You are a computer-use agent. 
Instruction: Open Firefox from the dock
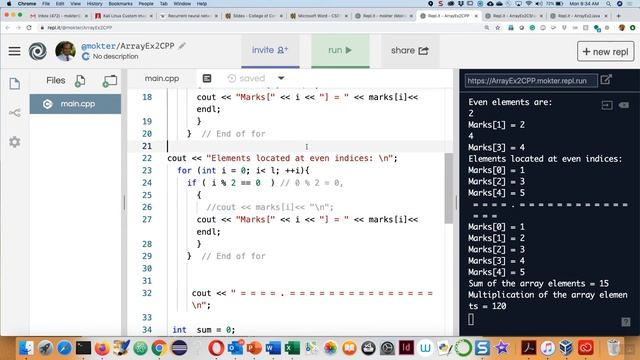[102, 348]
